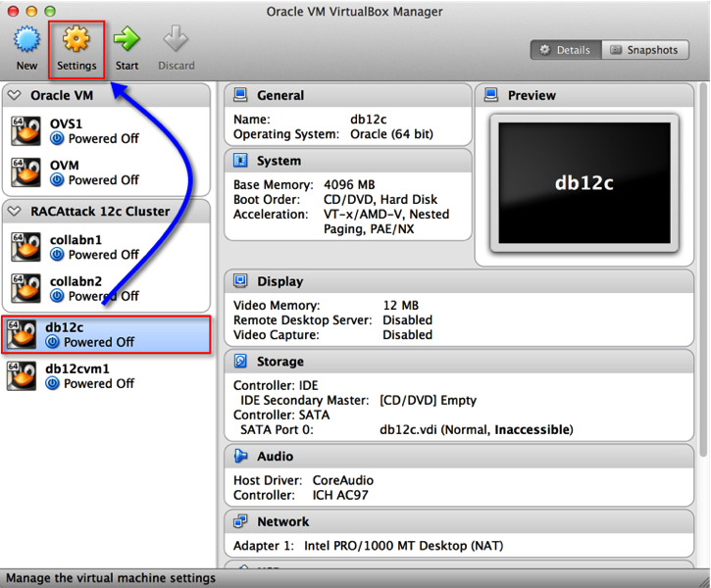Click the Video Capture Disabled value
Viewport: 711px width, 588px height.
(x=407, y=335)
